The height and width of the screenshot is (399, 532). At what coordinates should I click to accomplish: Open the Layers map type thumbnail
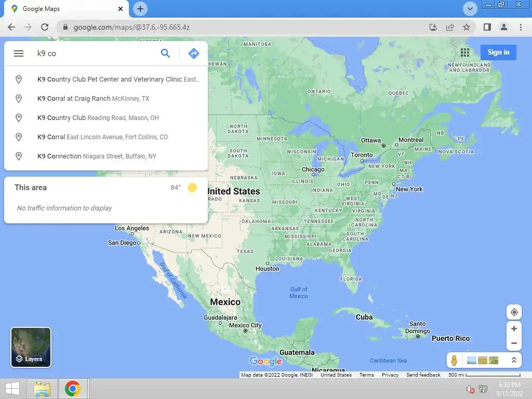31,347
